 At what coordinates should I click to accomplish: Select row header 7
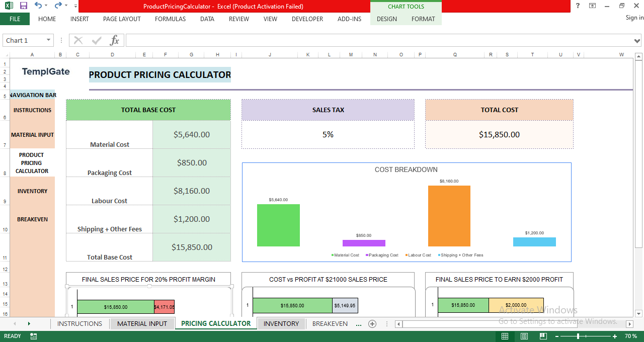pos(5,135)
